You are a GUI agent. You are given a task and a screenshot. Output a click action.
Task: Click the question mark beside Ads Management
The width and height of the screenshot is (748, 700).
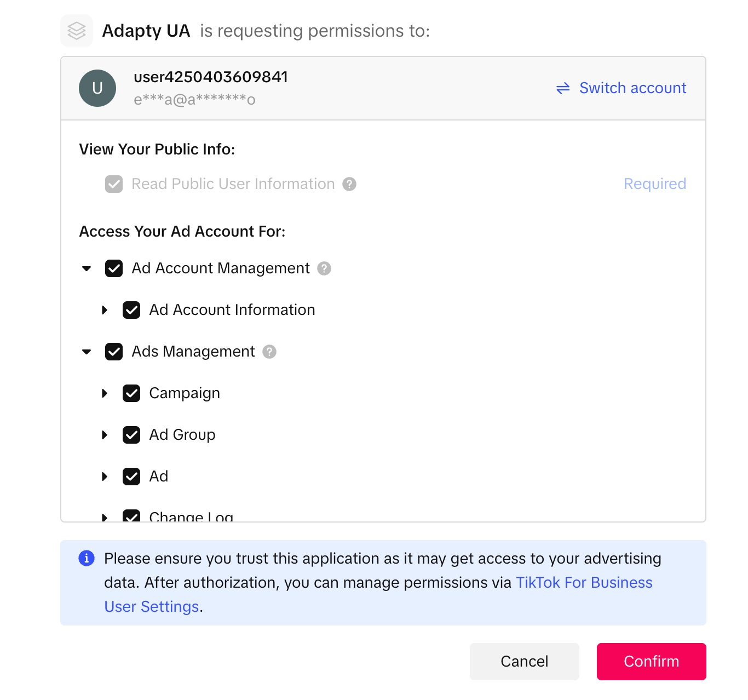(x=269, y=352)
